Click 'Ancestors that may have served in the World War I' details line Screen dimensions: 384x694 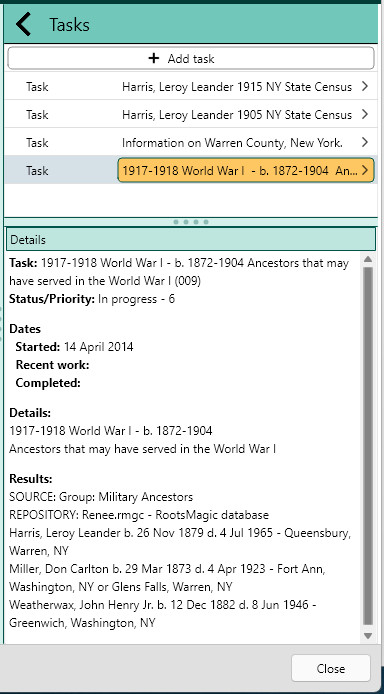(x=143, y=449)
